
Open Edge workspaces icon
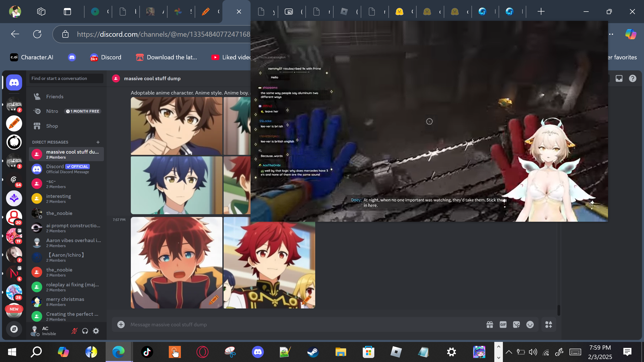click(x=41, y=12)
